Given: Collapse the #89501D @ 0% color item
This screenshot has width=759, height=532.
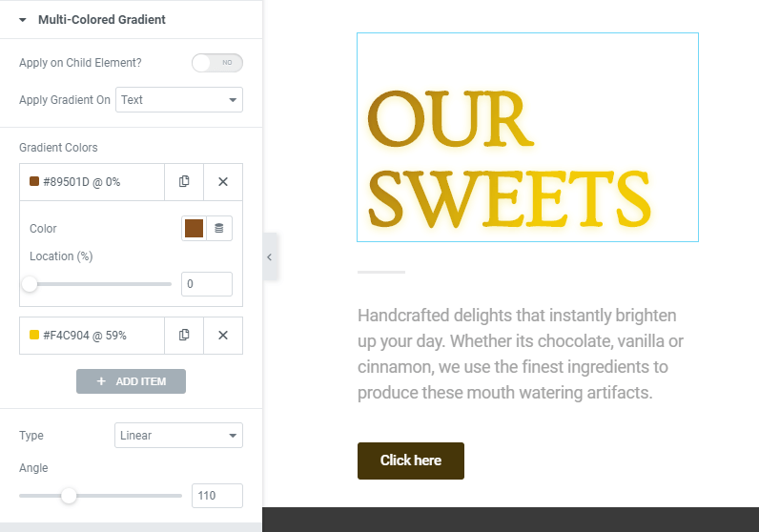Looking at the screenshot, I should (x=92, y=181).
